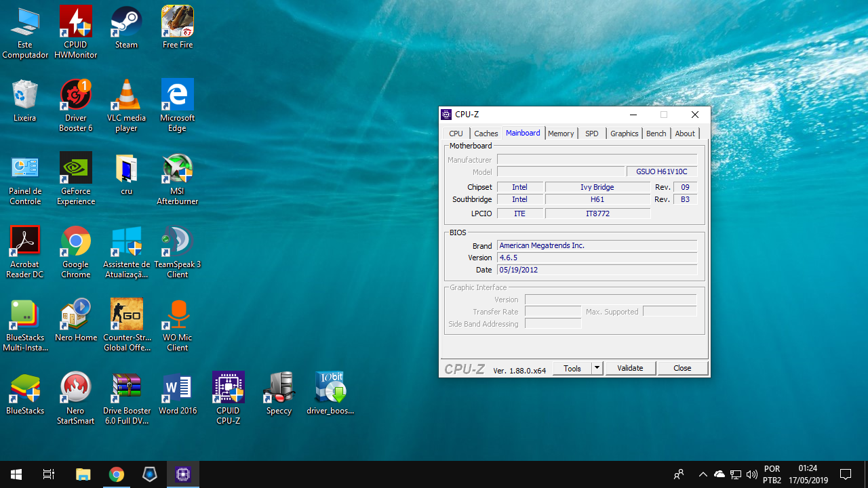Launch Driver Booster 6 shortcut

[76, 106]
